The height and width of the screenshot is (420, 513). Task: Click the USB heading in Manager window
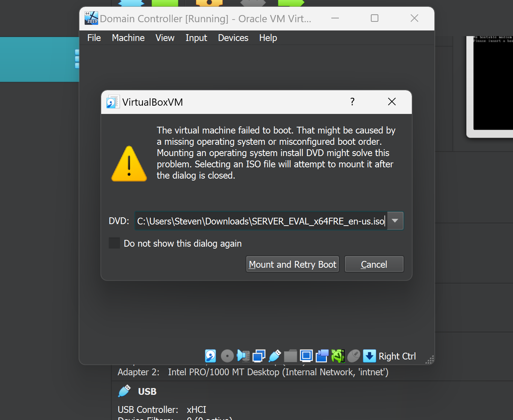147,391
